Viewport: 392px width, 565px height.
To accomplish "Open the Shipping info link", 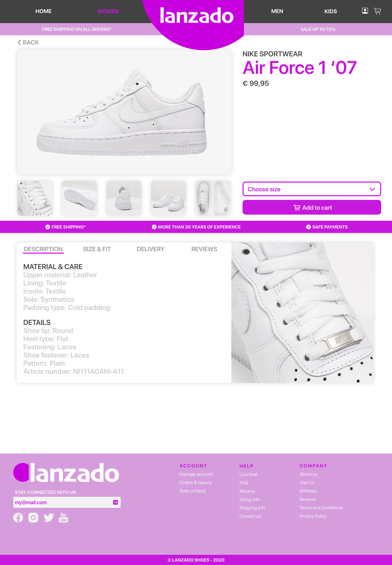I will pos(252,508).
